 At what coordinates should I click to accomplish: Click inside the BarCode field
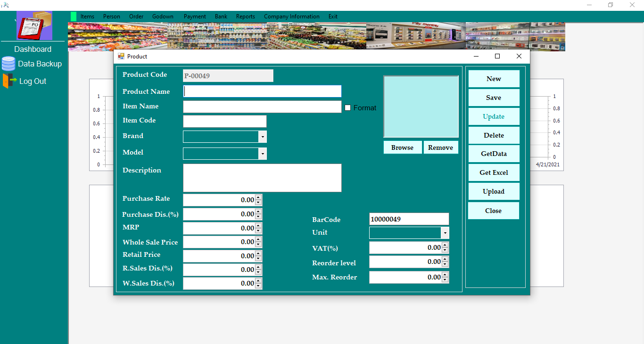click(408, 219)
